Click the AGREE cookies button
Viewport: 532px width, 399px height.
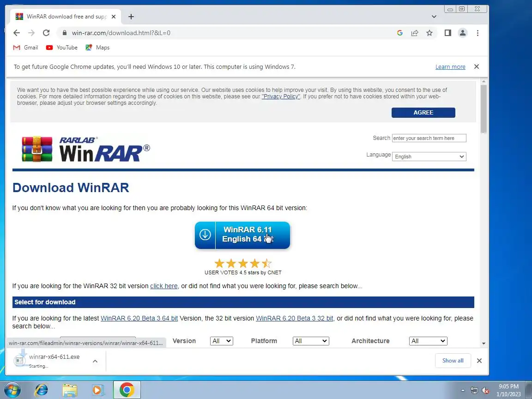423,113
